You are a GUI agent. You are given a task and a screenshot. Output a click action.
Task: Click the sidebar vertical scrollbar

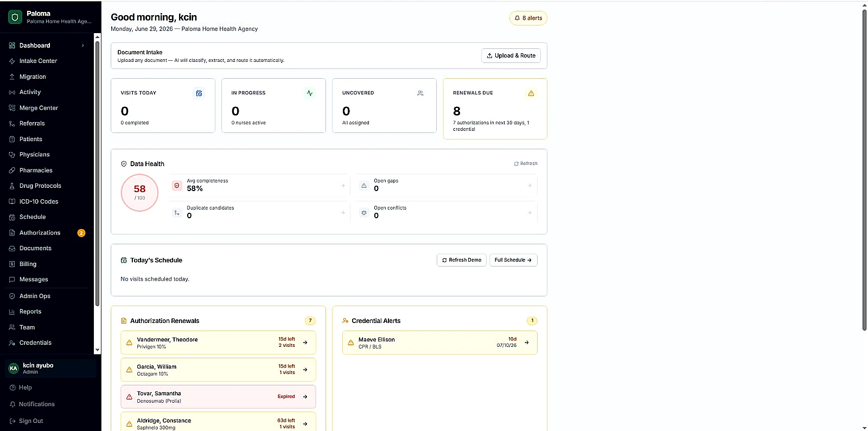(x=98, y=174)
